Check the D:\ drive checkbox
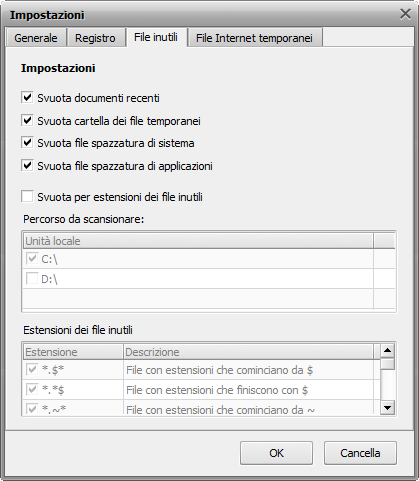This screenshot has height=481, width=419. coord(32,279)
